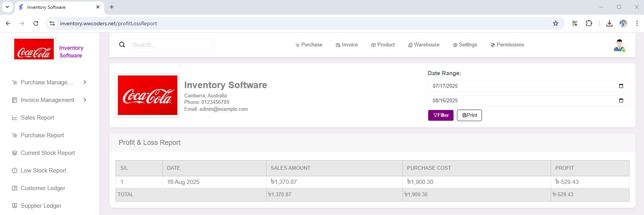Click the purple Filter button
644x215 pixels.
440,115
